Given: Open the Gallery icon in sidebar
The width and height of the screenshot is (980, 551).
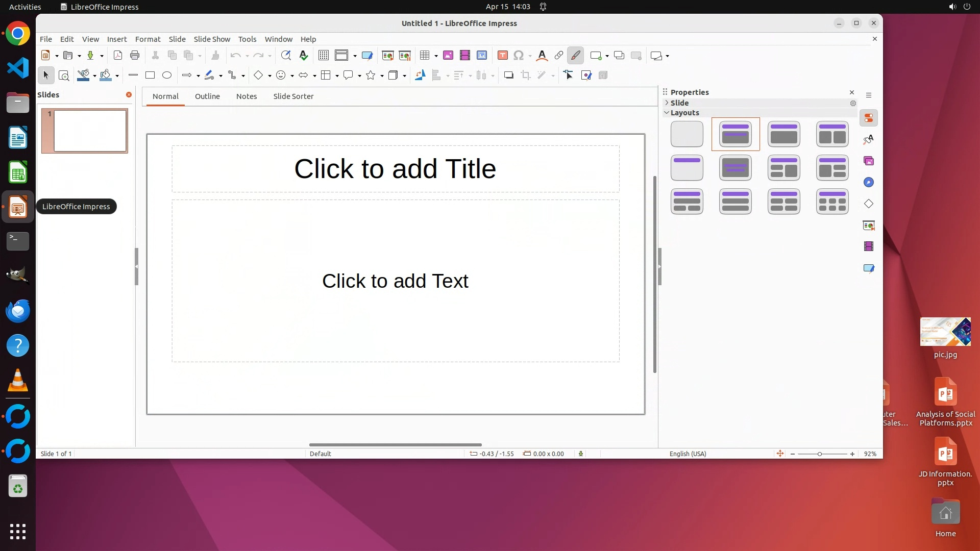Looking at the screenshot, I should (869, 161).
